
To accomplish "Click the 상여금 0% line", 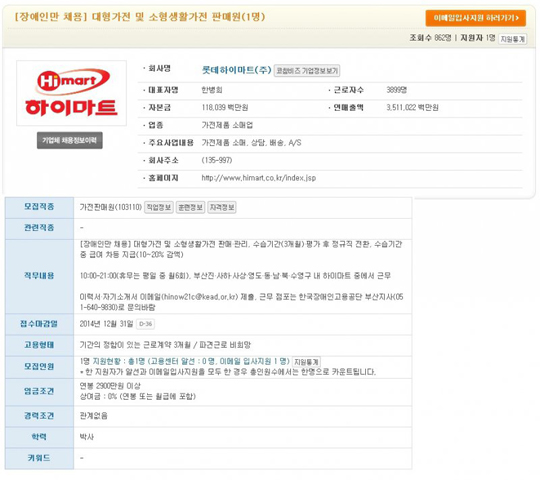I will pos(138,397).
